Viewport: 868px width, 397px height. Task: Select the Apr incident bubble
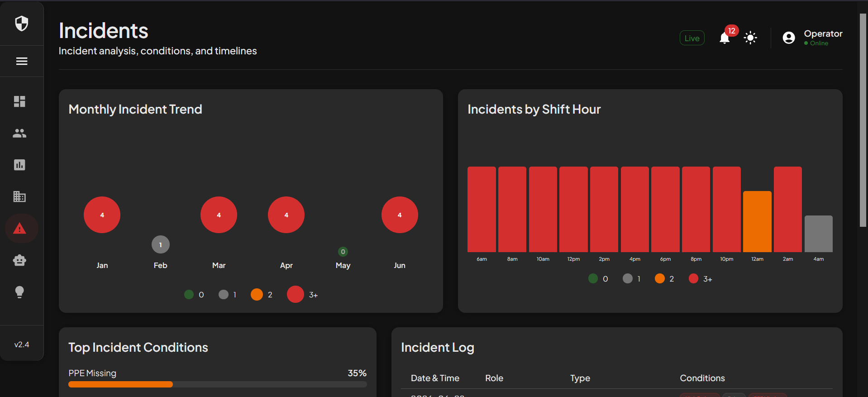click(286, 215)
